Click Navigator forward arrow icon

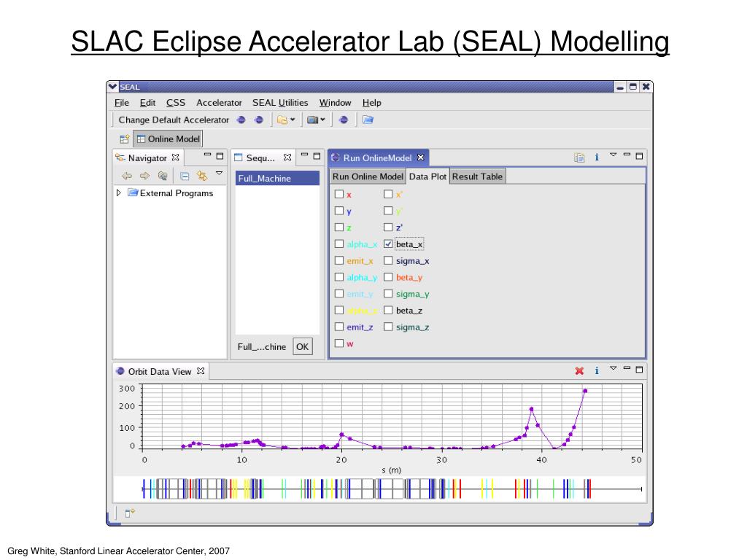coord(144,176)
